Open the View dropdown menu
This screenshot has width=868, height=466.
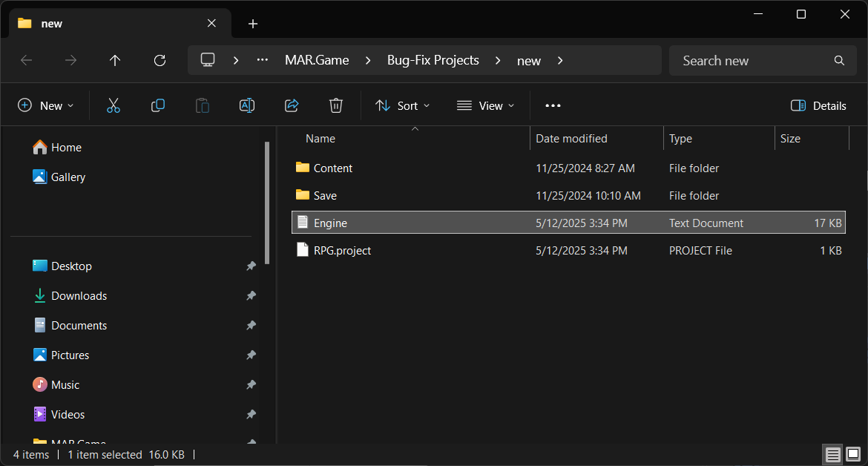pos(486,105)
